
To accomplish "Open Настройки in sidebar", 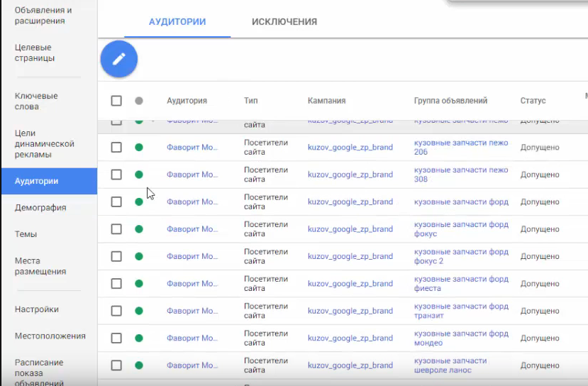I will (x=37, y=309).
